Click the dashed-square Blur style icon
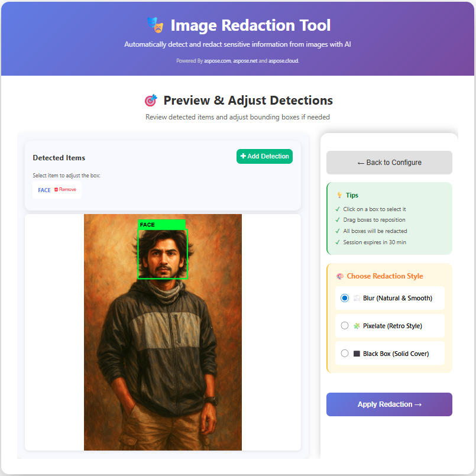 [357, 298]
